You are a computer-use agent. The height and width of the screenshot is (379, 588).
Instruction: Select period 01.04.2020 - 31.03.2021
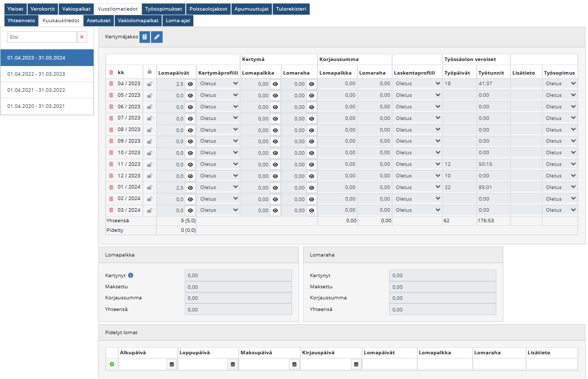click(47, 106)
